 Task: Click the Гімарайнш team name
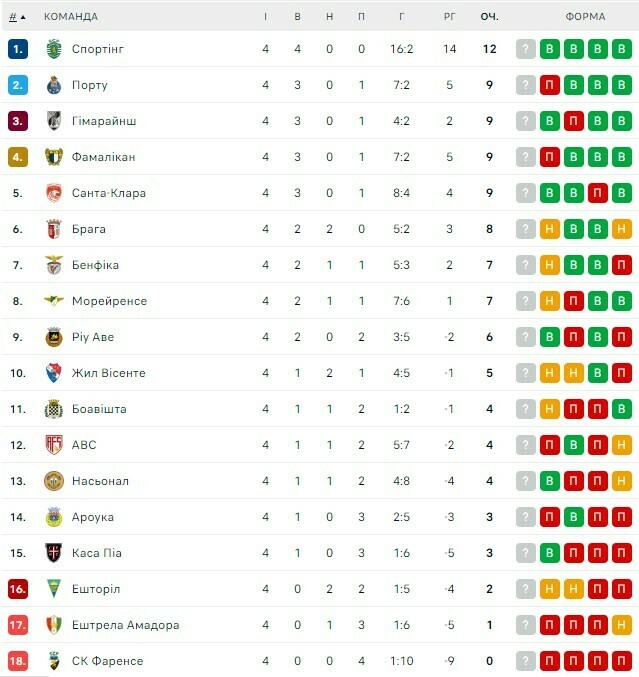[104, 121]
